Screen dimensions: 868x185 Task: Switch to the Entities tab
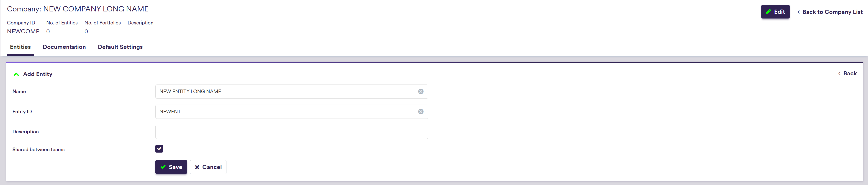[20, 47]
